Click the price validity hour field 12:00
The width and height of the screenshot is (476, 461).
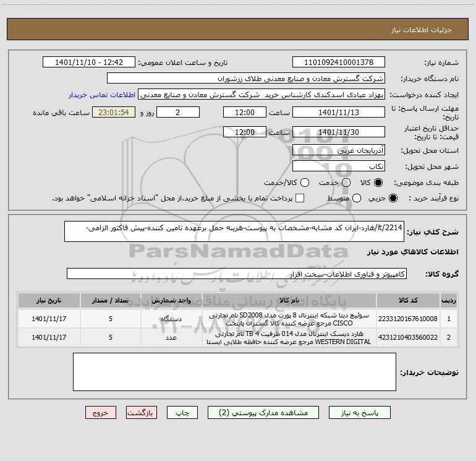[245, 132]
